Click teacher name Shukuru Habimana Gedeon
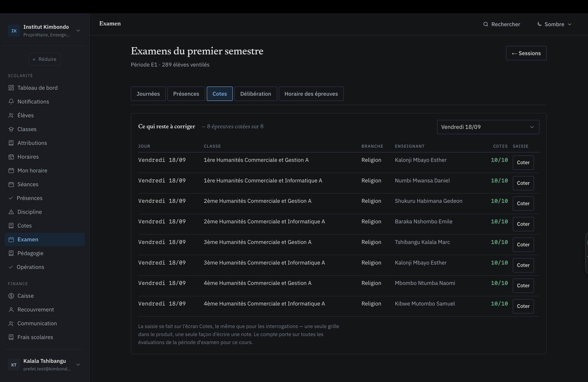588x382 pixels. coord(428,201)
